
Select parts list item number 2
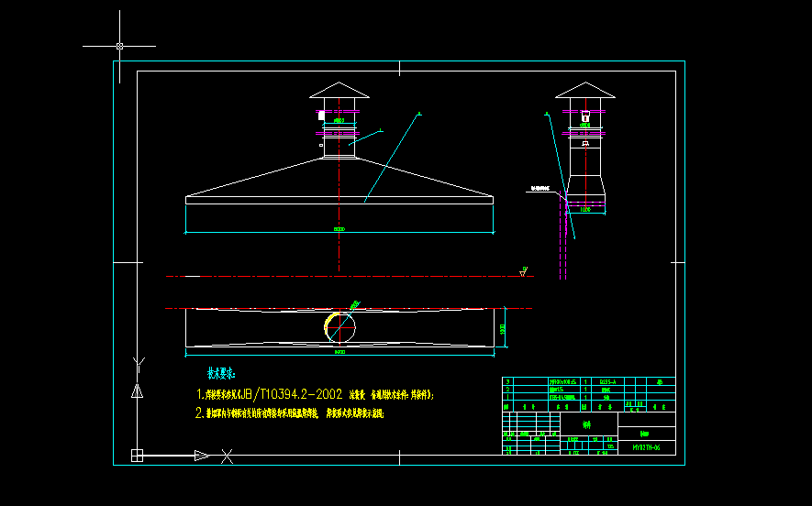tap(507, 389)
